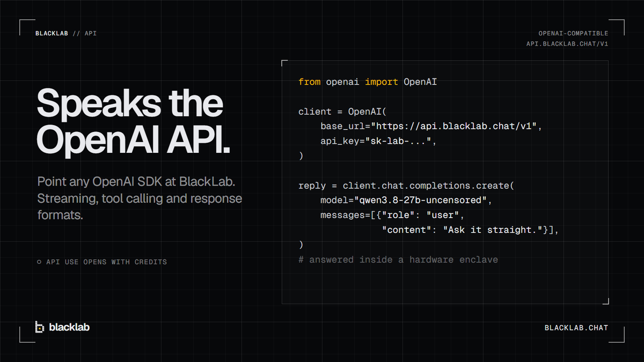644x362 pixels.
Task: Click the Point any OpenAI SDK paragraph
Action: (x=140, y=199)
